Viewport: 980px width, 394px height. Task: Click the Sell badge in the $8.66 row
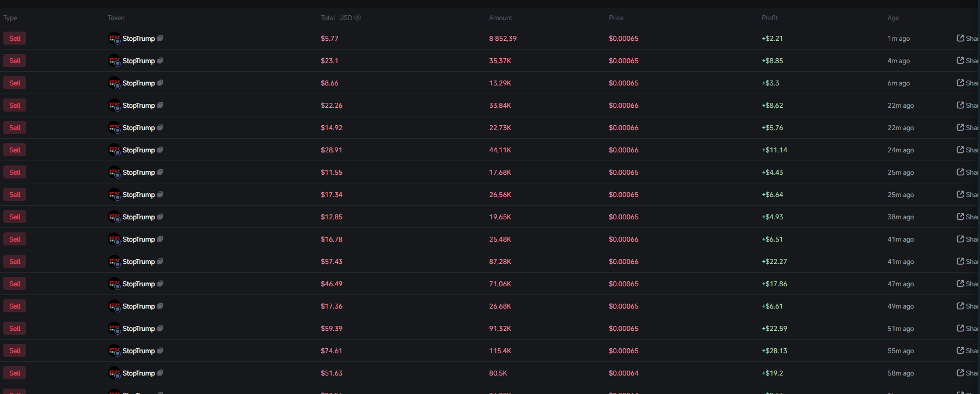click(x=15, y=83)
